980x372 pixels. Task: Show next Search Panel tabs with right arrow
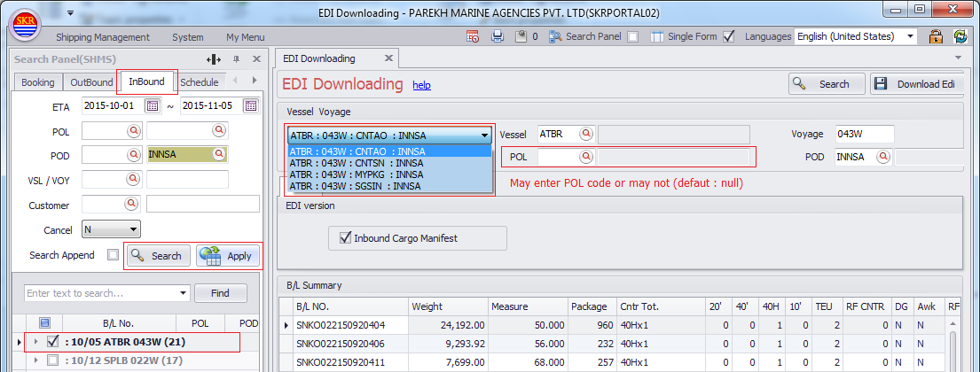click(255, 81)
